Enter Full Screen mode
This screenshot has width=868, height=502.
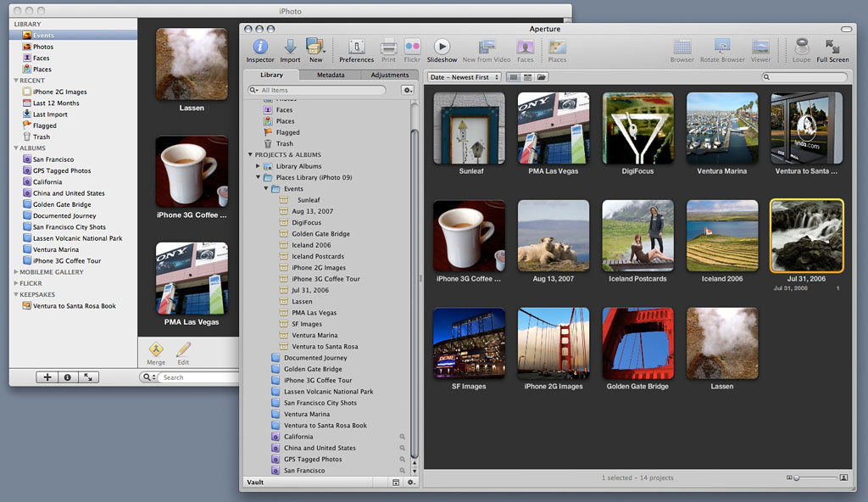pos(832,47)
